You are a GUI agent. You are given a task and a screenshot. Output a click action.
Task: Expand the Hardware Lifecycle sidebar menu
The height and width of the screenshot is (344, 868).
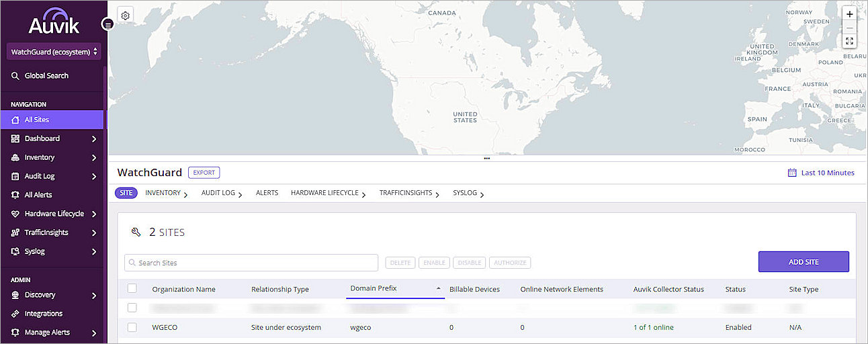coord(93,214)
